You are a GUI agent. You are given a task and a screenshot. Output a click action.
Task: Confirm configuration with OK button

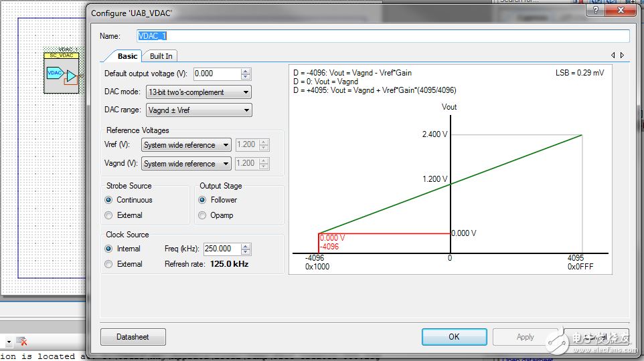coord(454,337)
